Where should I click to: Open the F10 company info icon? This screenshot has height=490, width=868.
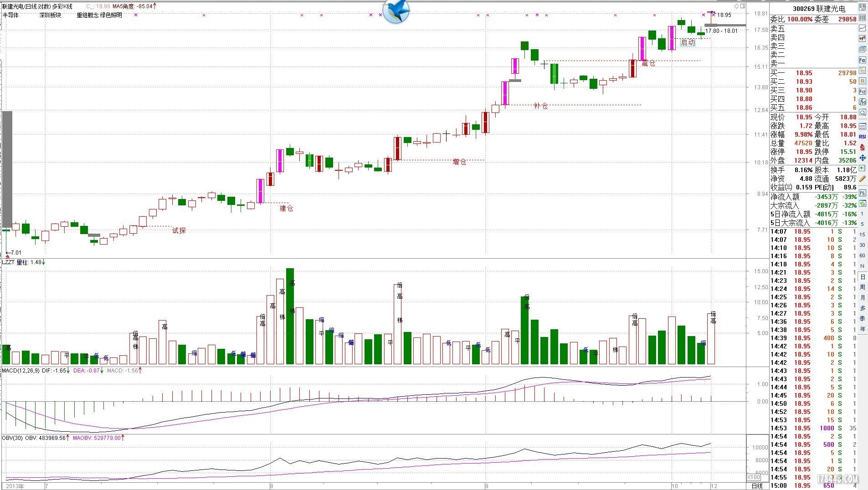863,60
